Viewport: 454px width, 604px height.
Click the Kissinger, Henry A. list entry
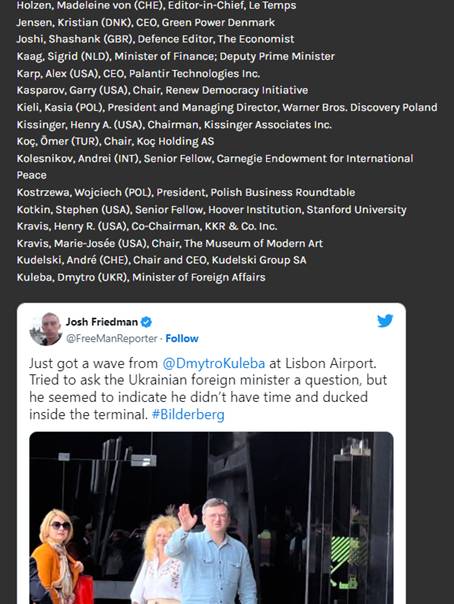pyautogui.click(x=174, y=124)
